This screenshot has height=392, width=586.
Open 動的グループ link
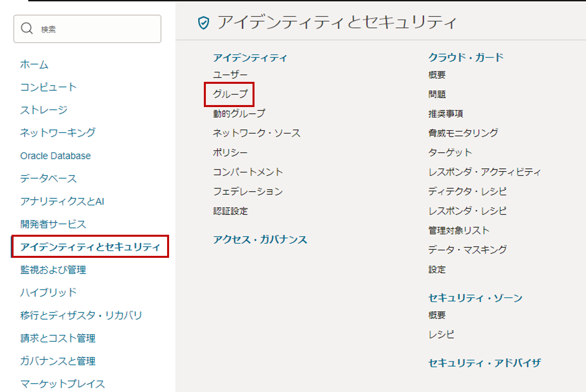click(x=239, y=113)
